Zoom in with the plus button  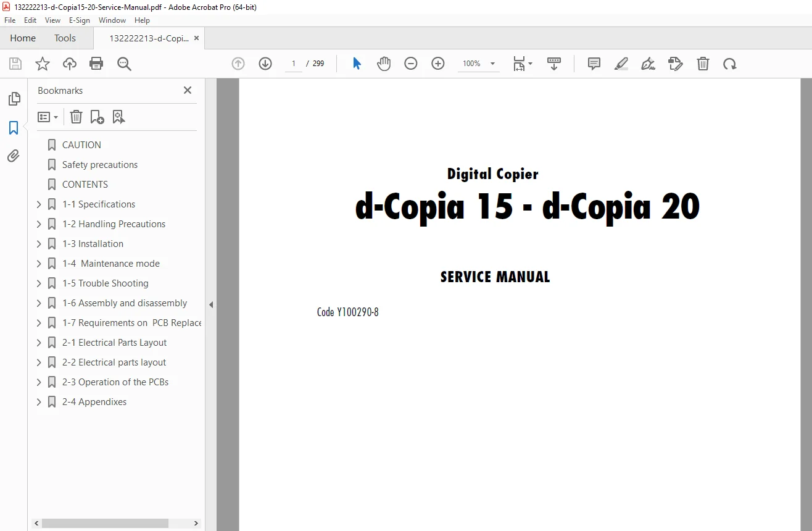click(x=438, y=64)
